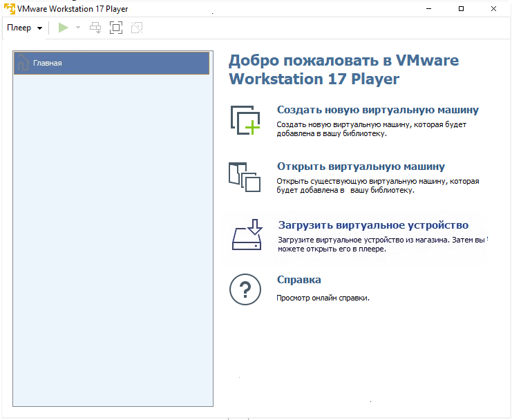Close the VMware Player window
The height and width of the screenshot is (420, 512).
point(493,9)
